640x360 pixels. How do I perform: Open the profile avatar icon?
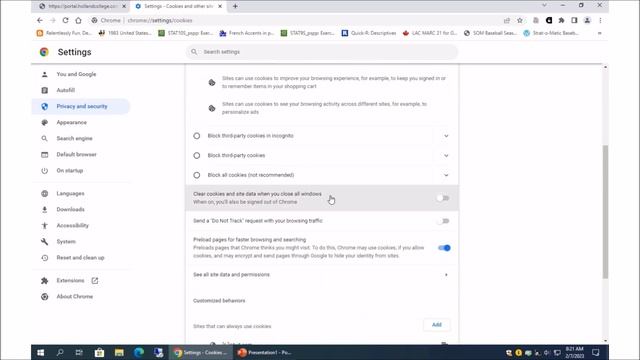587,20
